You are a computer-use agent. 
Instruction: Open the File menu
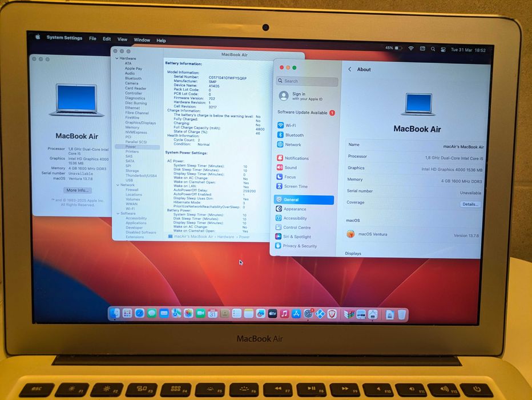[92, 38]
